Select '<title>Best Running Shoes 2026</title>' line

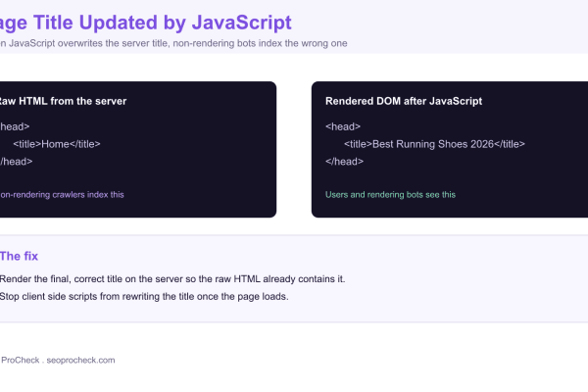(434, 144)
